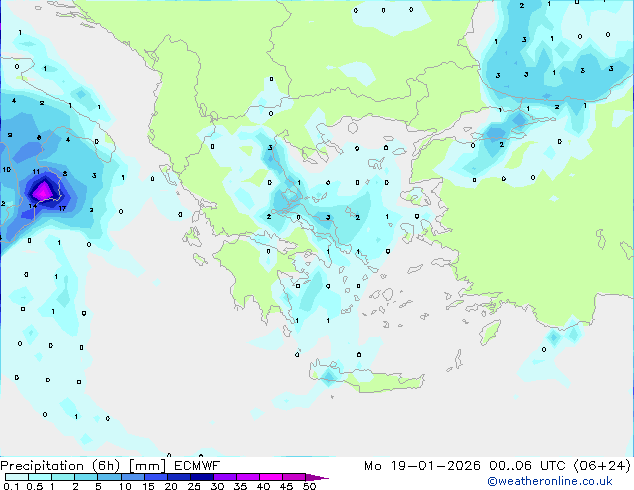Screen dimensions: 634x490
Task: Click the legend color swatch between 10 and 15
Action: (x=132, y=477)
